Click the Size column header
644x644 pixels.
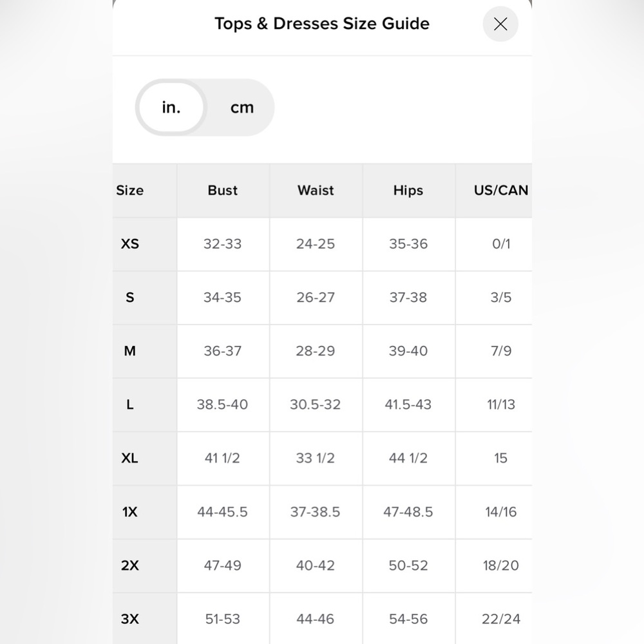point(130,191)
